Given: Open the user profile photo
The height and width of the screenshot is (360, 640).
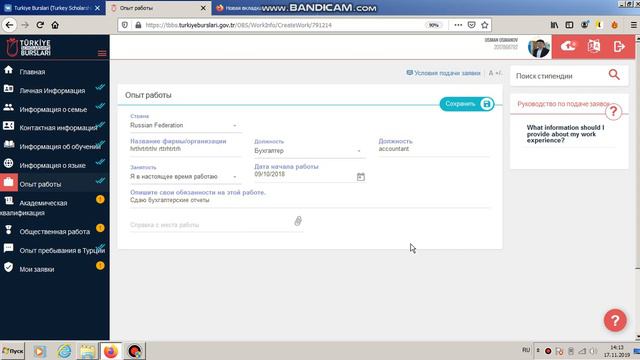Looking at the screenshot, I should [539, 47].
